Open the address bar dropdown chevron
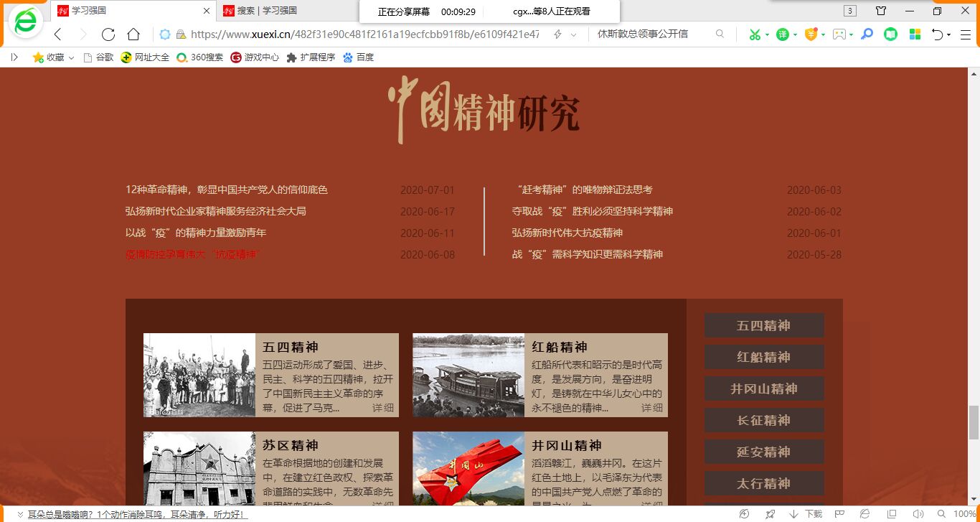980x522 pixels. [x=573, y=34]
